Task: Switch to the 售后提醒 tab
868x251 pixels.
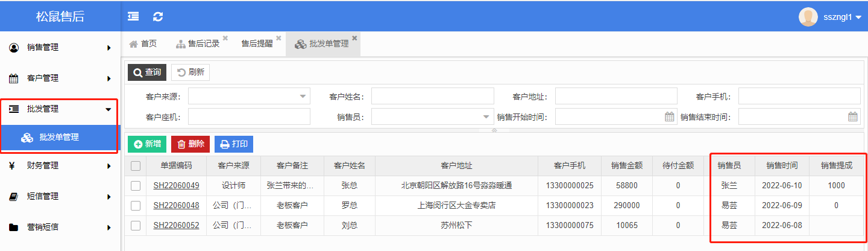Action: [x=257, y=43]
